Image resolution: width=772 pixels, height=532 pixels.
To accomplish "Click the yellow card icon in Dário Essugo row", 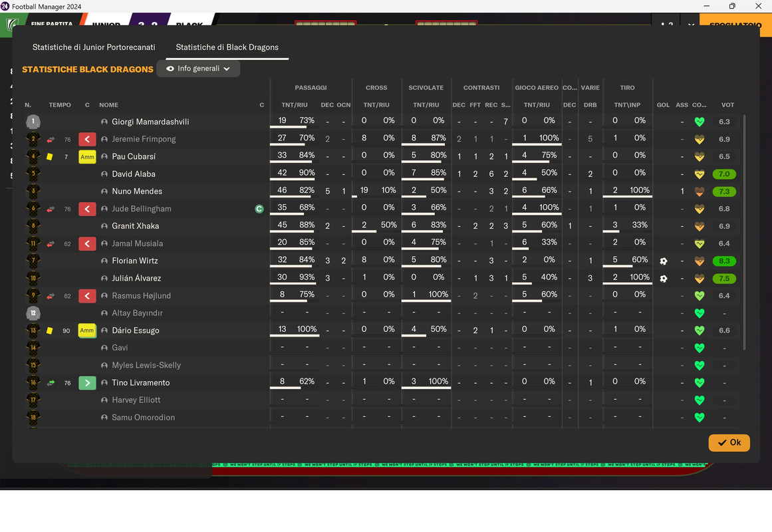I will pyautogui.click(x=50, y=331).
